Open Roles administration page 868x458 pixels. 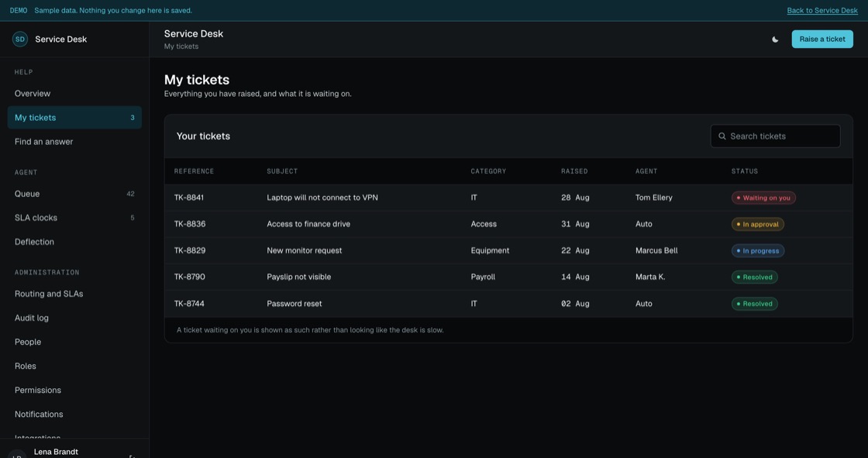(x=74, y=366)
